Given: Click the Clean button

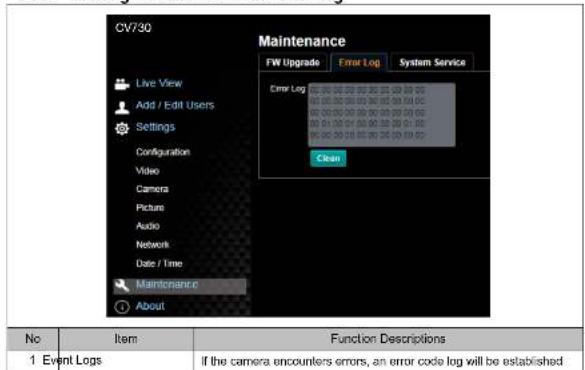Looking at the screenshot, I should [x=328, y=158].
